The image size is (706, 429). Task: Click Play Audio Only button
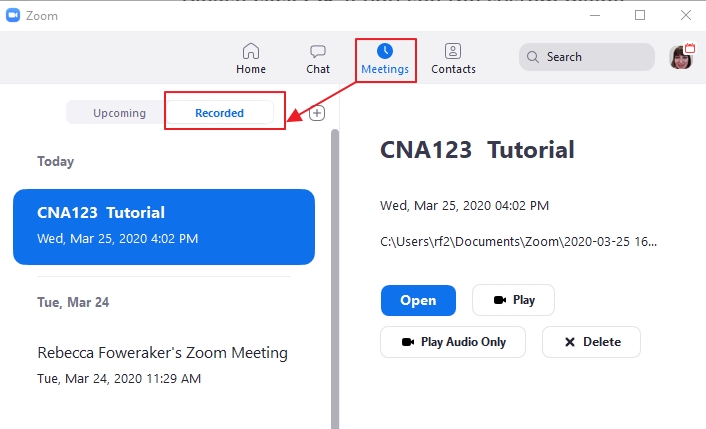tap(453, 342)
